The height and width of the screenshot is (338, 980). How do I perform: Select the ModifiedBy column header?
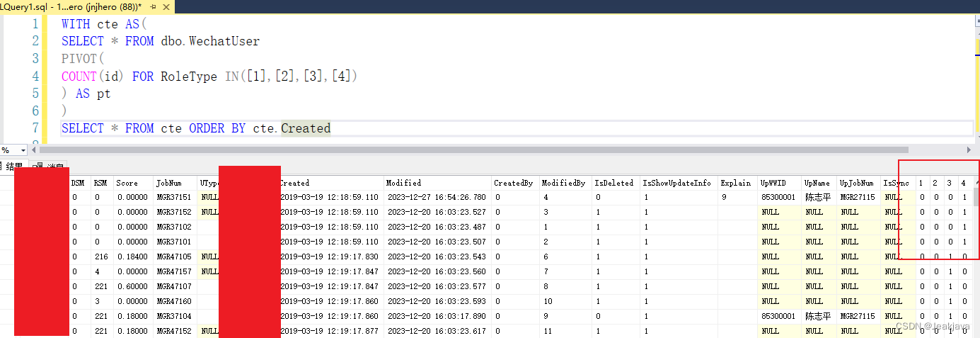pyautogui.click(x=565, y=183)
